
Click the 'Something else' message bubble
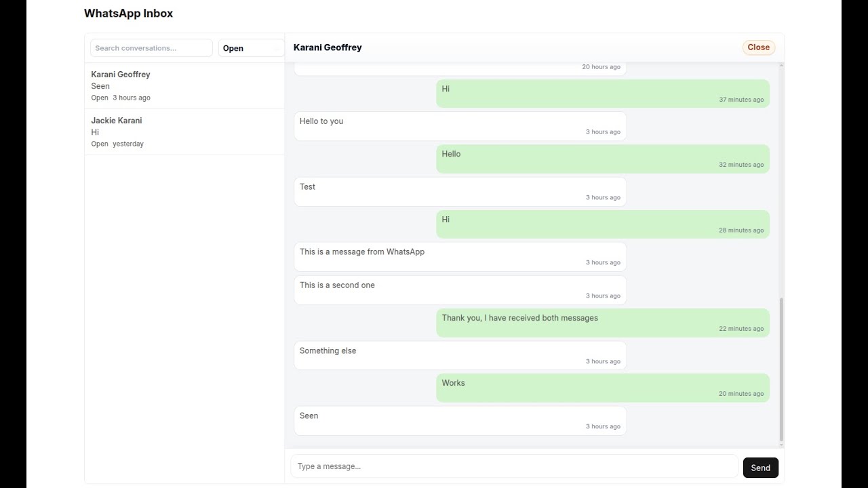click(x=460, y=355)
